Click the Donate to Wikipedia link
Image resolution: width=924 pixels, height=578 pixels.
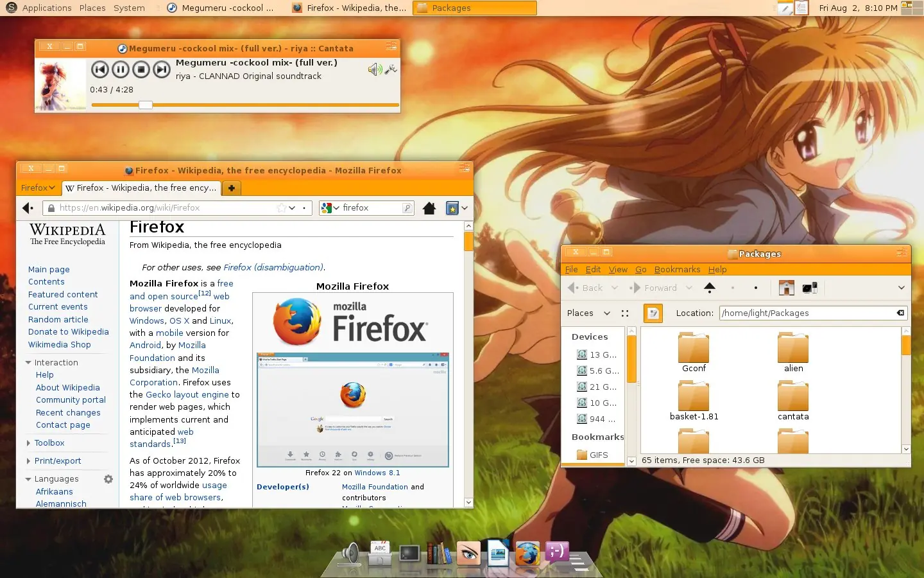(69, 332)
